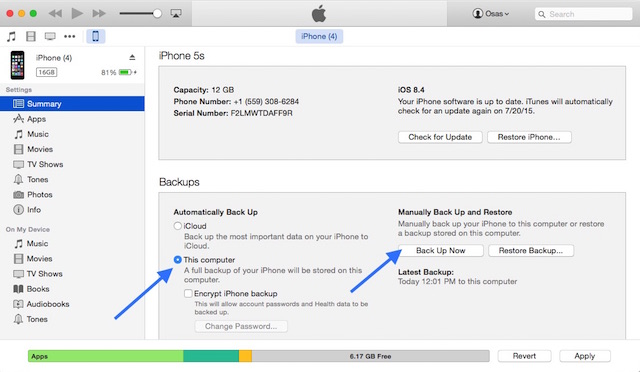Enable Encrypt iPhone backup checkbox
This screenshot has height=372, width=640.
coord(188,293)
